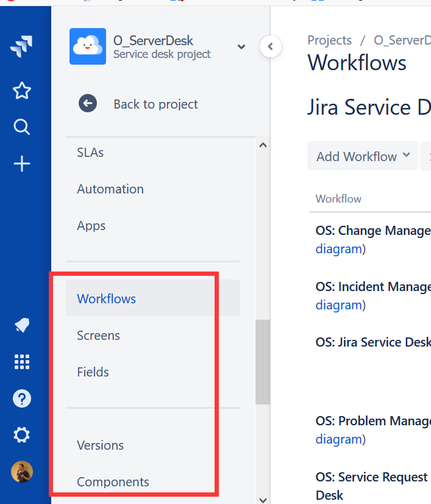Click the Workflows page heading
431x504 pixels.
tap(357, 62)
